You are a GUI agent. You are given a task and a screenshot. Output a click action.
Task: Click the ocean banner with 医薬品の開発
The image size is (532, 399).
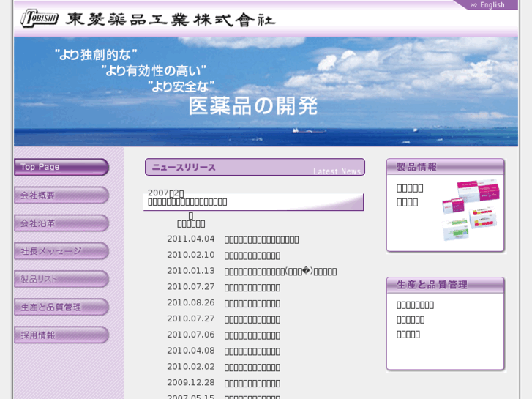[x=266, y=92]
